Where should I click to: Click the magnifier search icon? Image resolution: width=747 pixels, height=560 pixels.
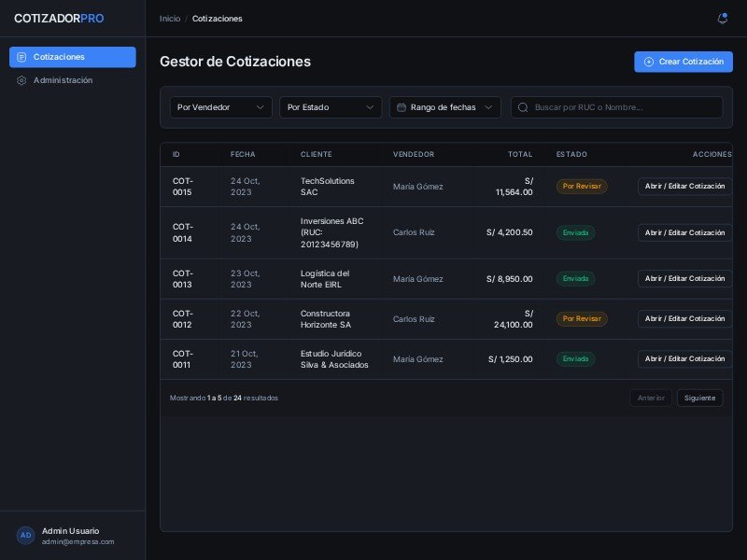point(523,107)
